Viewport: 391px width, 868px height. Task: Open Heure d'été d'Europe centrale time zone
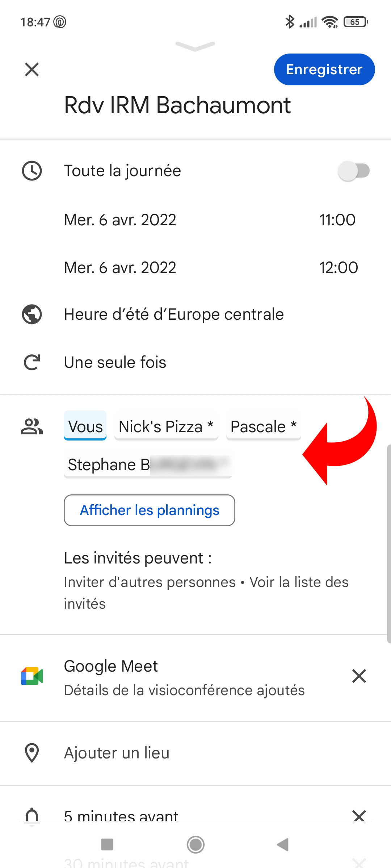174,314
